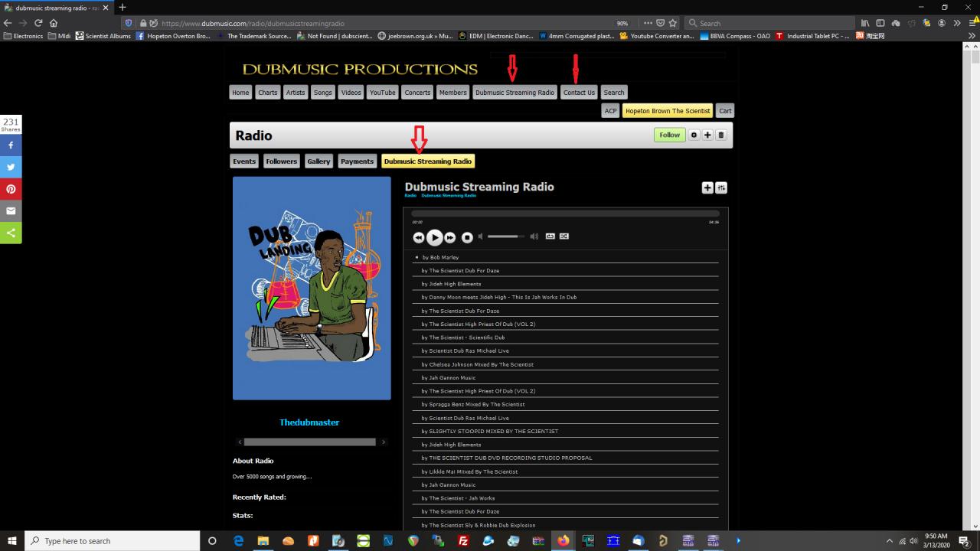Toggle repeat mode in the player

coord(550,236)
